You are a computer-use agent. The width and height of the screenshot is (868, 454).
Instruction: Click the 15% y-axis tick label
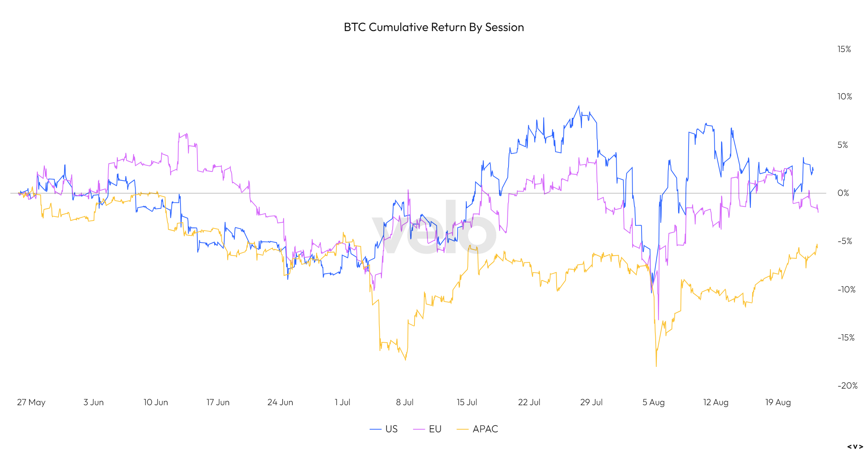pos(844,49)
